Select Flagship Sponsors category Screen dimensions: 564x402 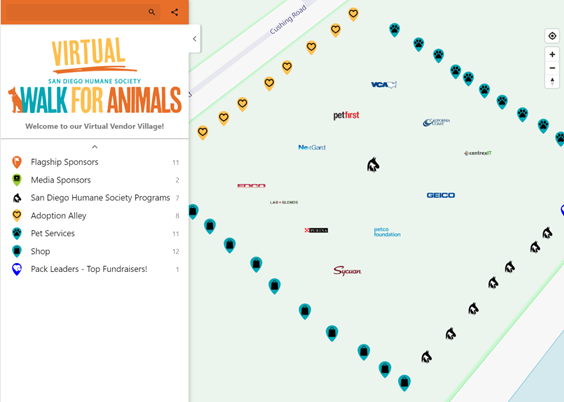click(95, 162)
